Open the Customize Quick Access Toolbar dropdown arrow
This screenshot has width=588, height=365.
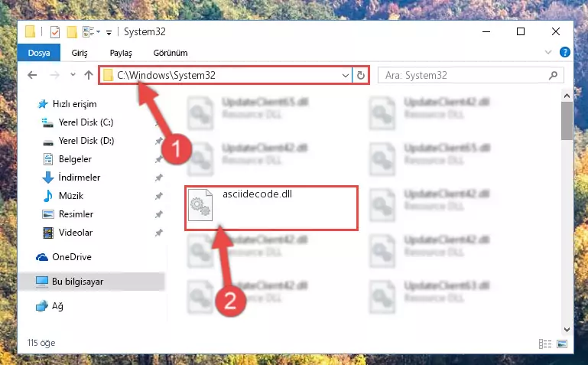click(x=109, y=33)
